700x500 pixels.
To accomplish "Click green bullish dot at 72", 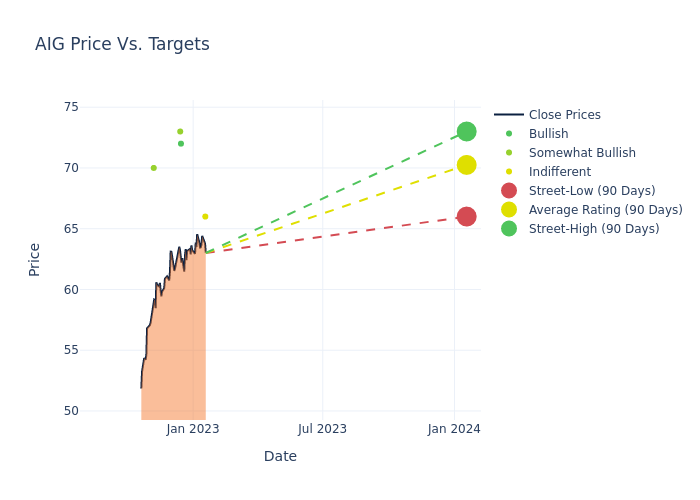I will pos(181,144).
